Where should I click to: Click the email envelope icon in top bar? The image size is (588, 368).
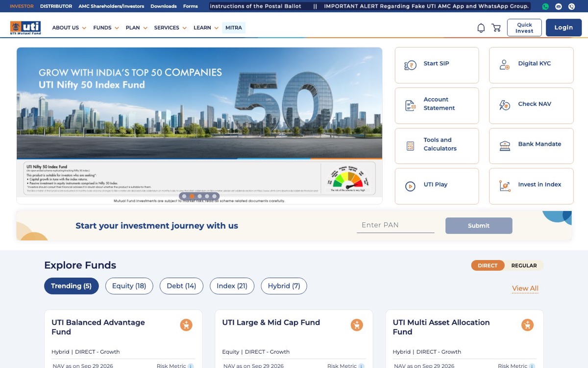[x=559, y=6]
